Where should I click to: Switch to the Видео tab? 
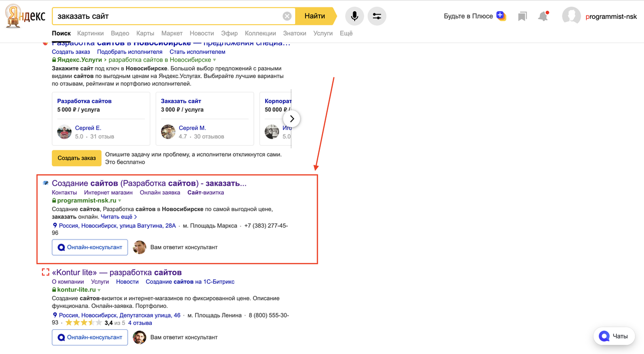coord(120,33)
